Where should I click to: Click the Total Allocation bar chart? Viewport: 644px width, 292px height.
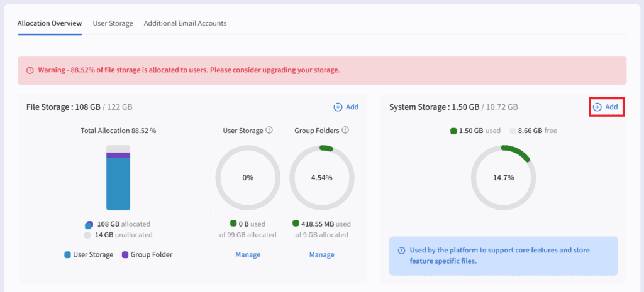tap(118, 178)
